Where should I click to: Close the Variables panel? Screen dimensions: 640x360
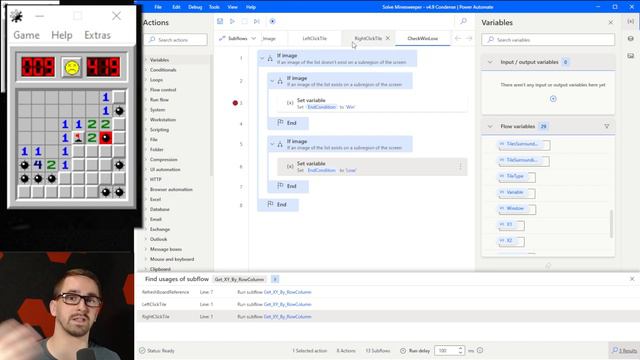pos(611,22)
